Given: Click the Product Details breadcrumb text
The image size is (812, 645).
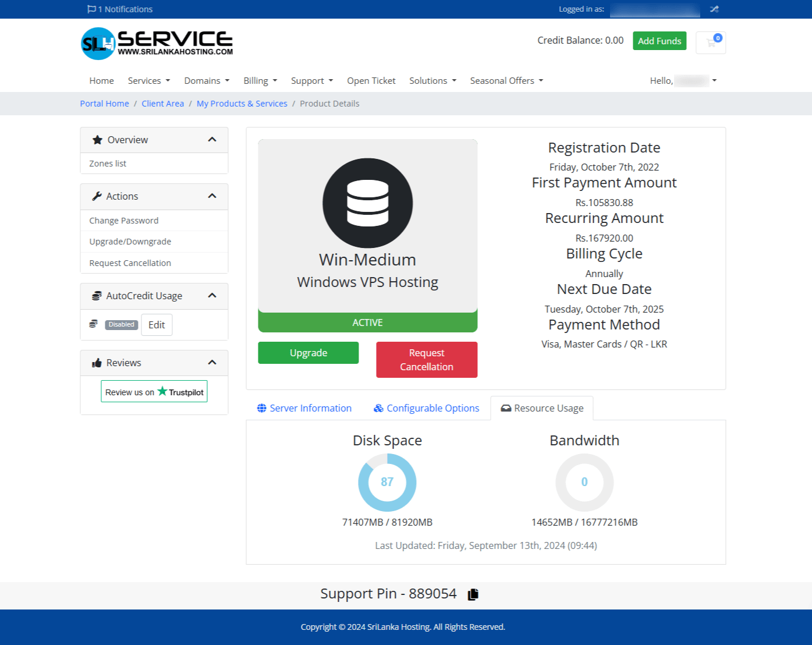Looking at the screenshot, I should click(x=329, y=104).
